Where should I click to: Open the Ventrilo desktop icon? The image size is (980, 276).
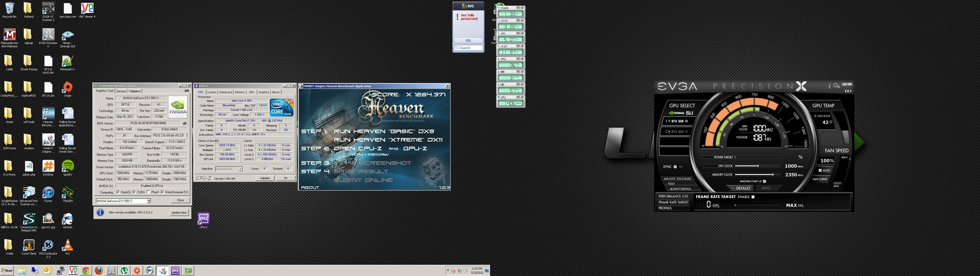(x=68, y=221)
